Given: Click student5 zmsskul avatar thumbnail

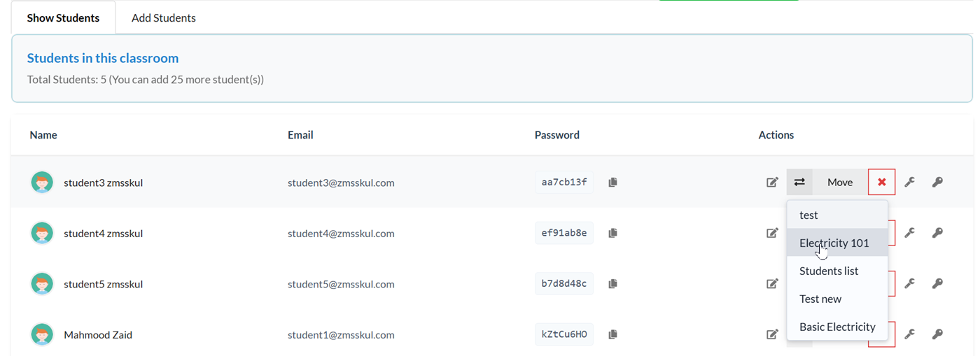Looking at the screenshot, I should (x=43, y=284).
